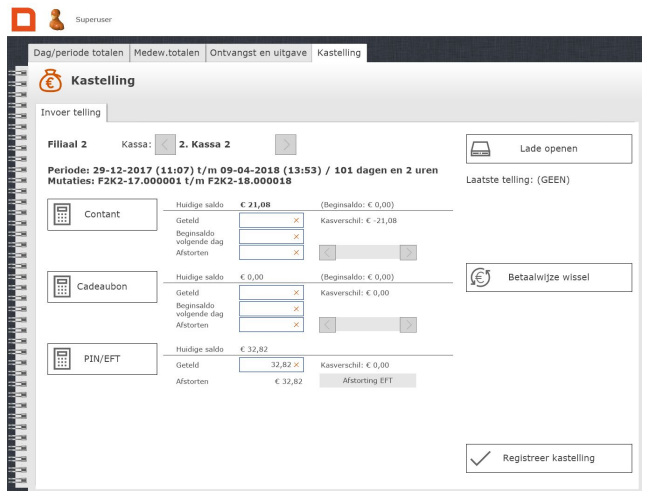Click the Cadeaubon calculator button

click(102, 286)
